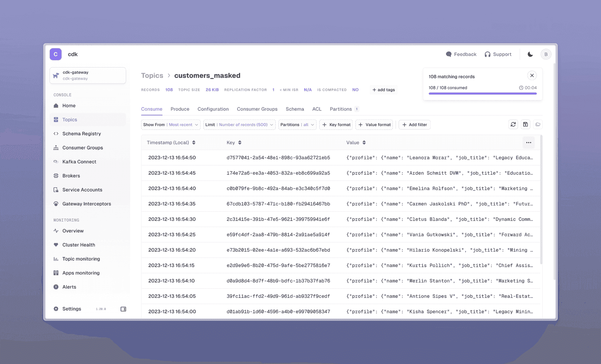Click the Feedback chat bubble icon

pyautogui.click(x=448, y=54)
